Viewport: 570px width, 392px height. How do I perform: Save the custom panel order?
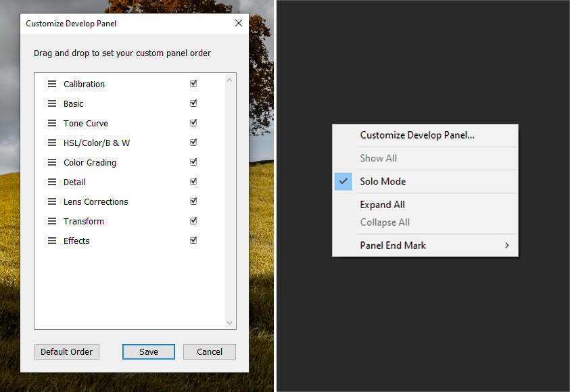(x=149, y=351)
